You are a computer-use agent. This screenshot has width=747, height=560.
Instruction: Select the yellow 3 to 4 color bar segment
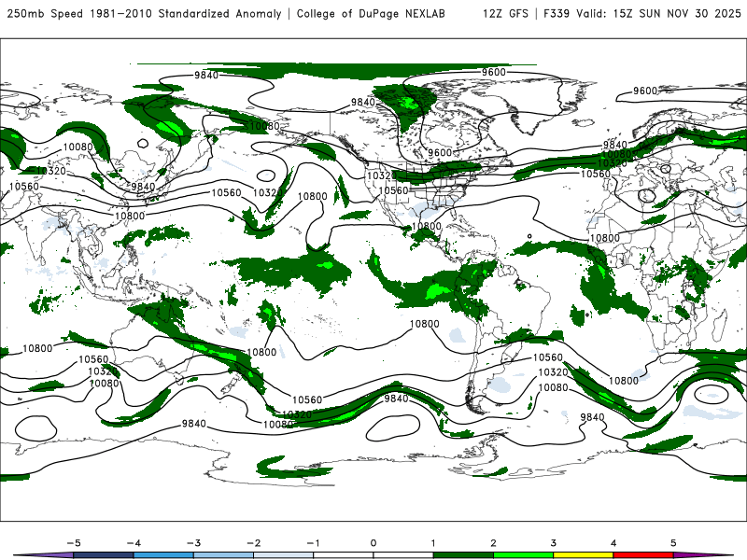click(583, 555)
